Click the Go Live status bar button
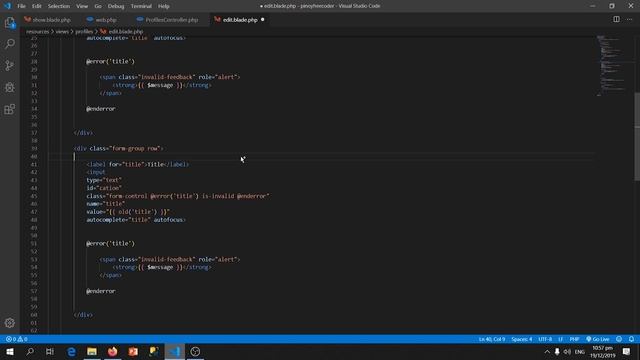Viewport: 640px width, 360px height. pyautogui.click(x=598, y=339)
